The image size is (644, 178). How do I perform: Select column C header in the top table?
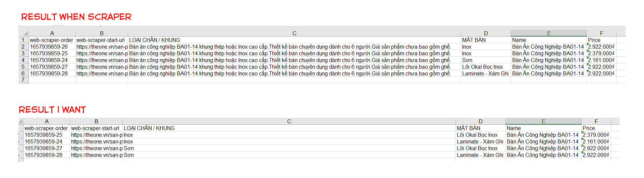pos(294,33)
